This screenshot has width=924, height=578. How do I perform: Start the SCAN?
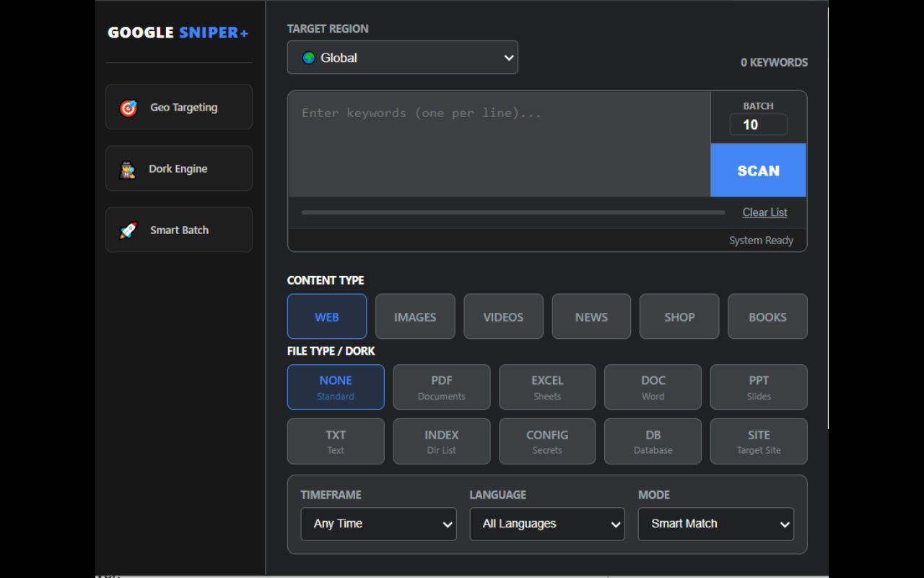(758, 171)
